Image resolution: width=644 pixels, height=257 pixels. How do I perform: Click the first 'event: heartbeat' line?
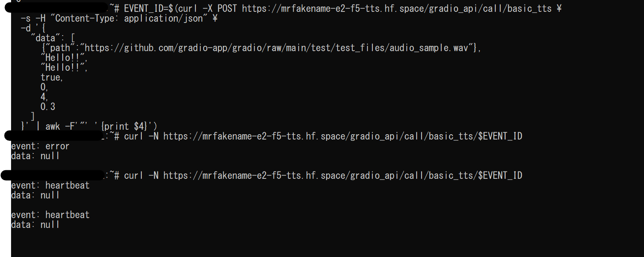pos(50,185)
